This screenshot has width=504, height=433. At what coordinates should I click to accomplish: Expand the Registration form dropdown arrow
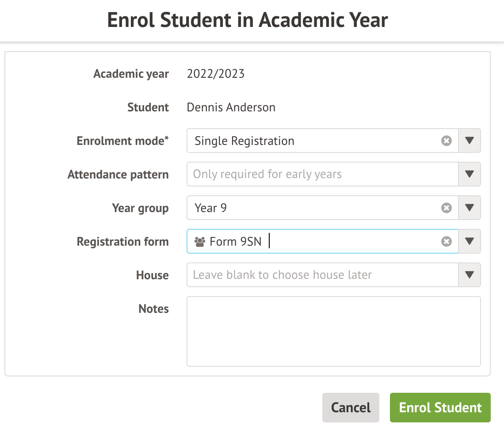(469, 241)
